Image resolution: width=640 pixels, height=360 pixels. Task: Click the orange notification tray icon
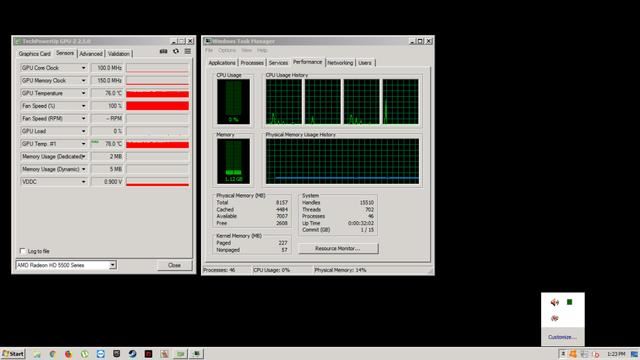pos(573,354)
